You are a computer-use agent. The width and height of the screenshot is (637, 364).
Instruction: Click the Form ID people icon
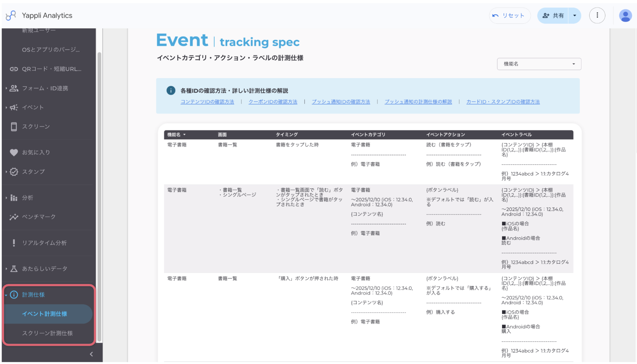(x=14, y=88)
